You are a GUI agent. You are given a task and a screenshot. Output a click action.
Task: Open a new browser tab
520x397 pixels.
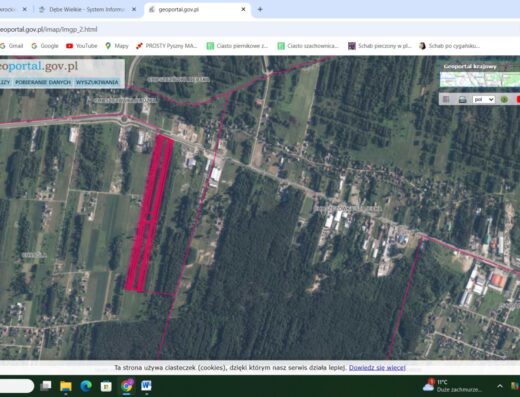(x=260, y=9)
